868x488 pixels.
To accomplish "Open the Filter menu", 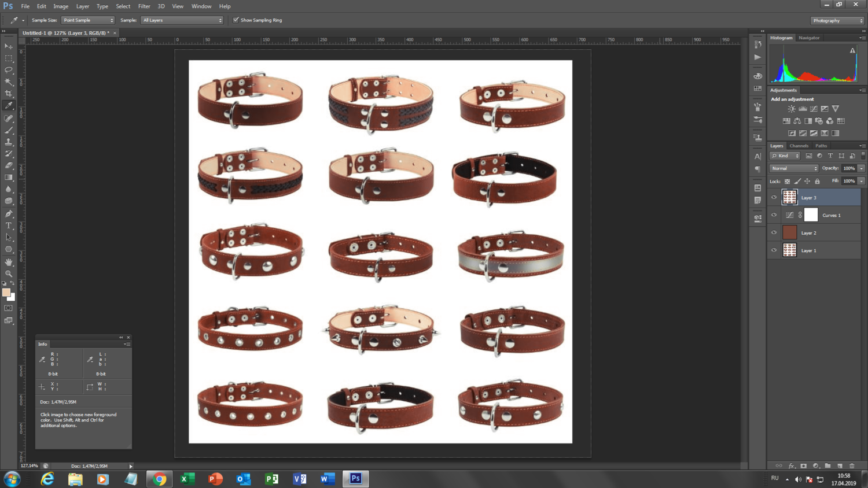I will tap(144, 6).
